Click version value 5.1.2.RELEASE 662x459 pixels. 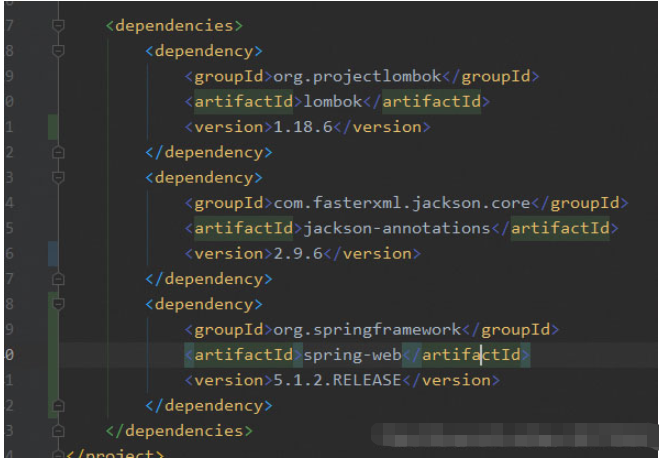pyautogui.click(x=337, y=380)
